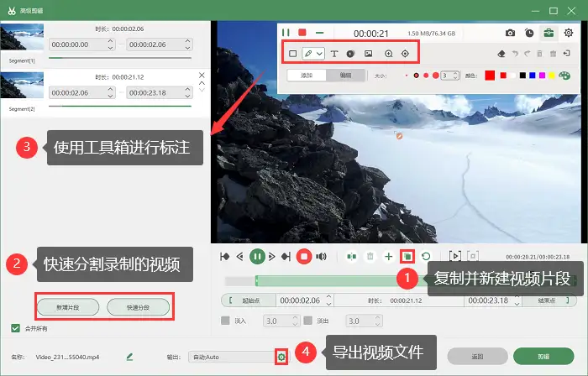Select the rectangle shape annotation tool
The width and height of the screenshot is (588, 376).
tap(293, 54)
